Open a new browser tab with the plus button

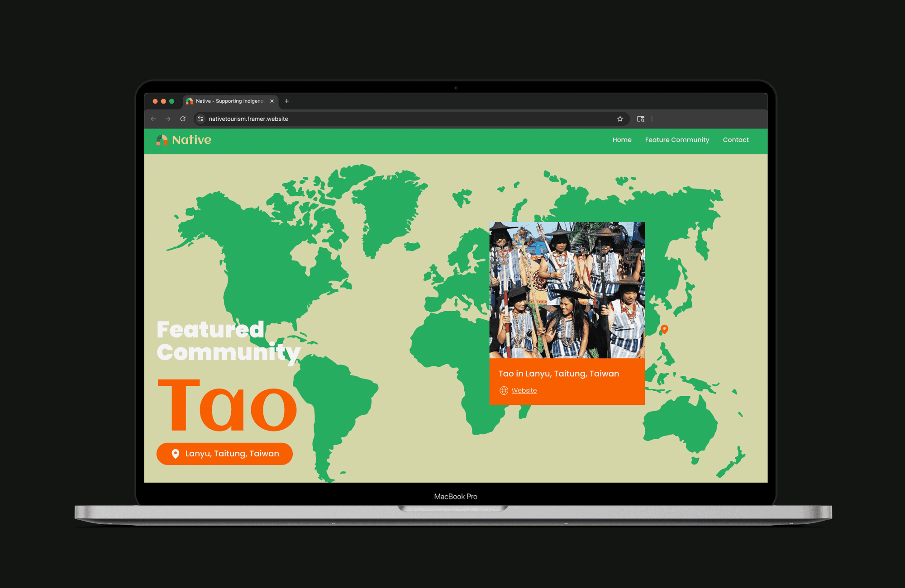286,101
